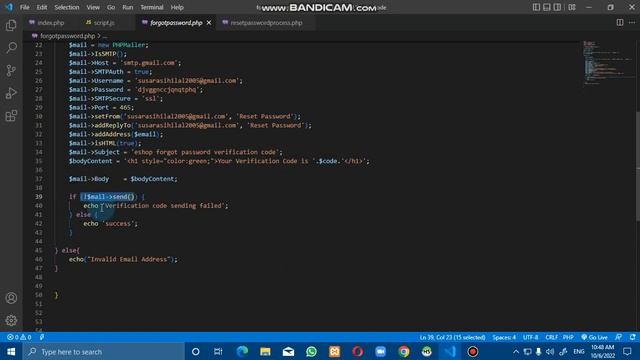640x360 pixels.
Task: Open Cortana circle icon on taskbar
Action: click(196, 351)
